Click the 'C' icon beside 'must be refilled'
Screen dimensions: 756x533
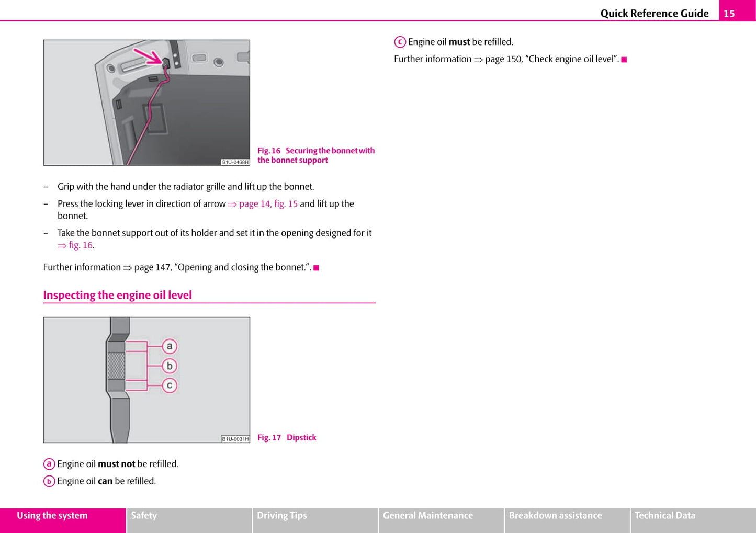[x=400, y=42]
